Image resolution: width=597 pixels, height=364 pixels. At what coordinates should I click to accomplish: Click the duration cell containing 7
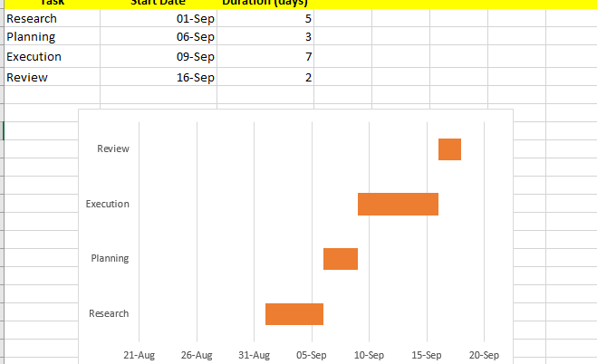[265, 57]
